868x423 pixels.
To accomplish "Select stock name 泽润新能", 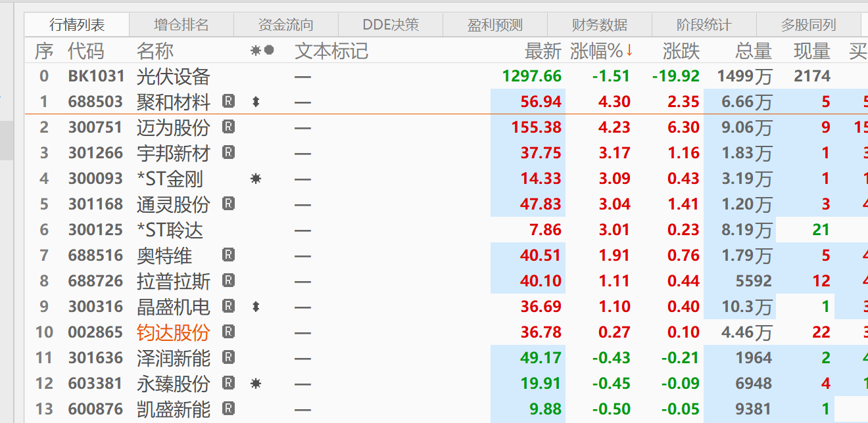I will 174,358.
